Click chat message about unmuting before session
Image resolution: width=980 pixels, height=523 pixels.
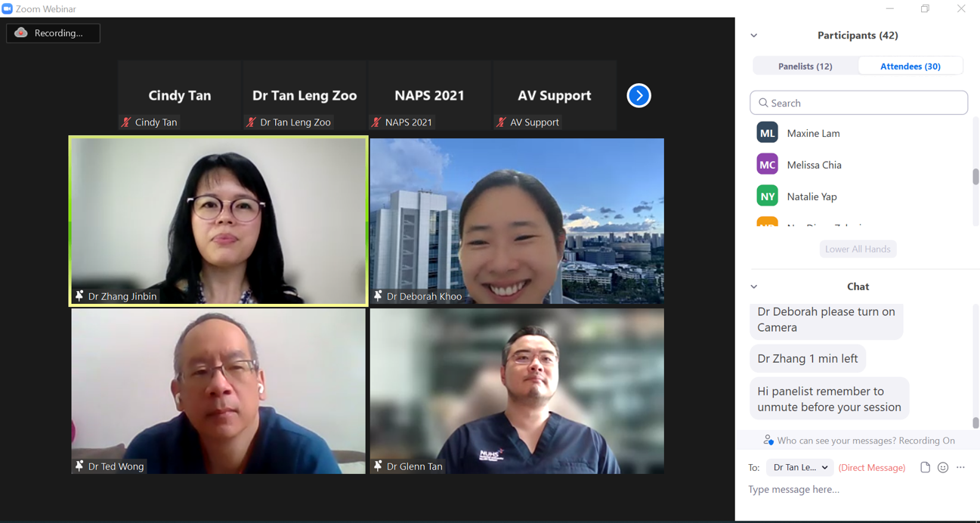pos(829,399)
